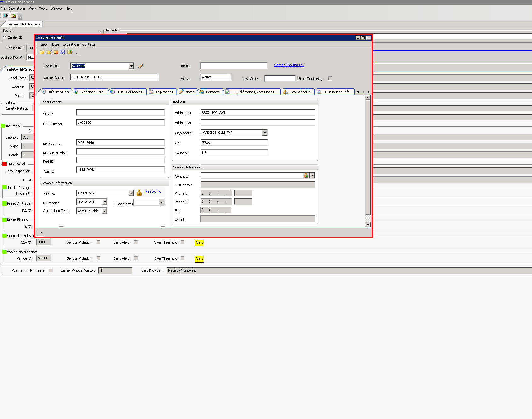Click the money bag icon next to Edit Pay To
This screenshot has width=532, height=419.
[139, 193]
